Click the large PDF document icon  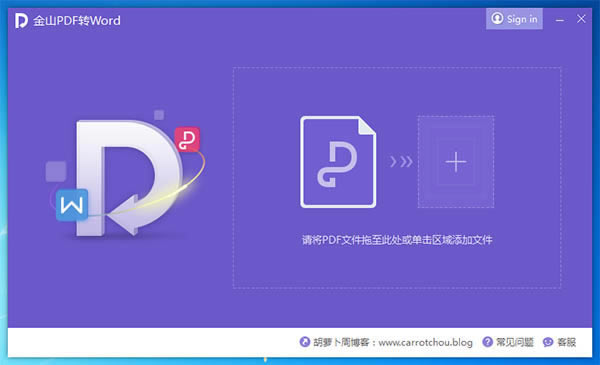point(338,162)
